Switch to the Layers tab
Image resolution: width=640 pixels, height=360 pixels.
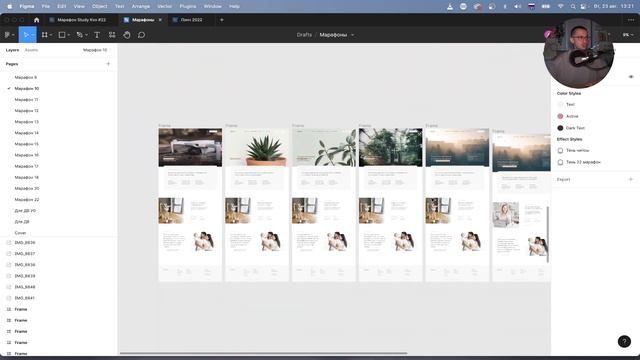click(12, 50)
